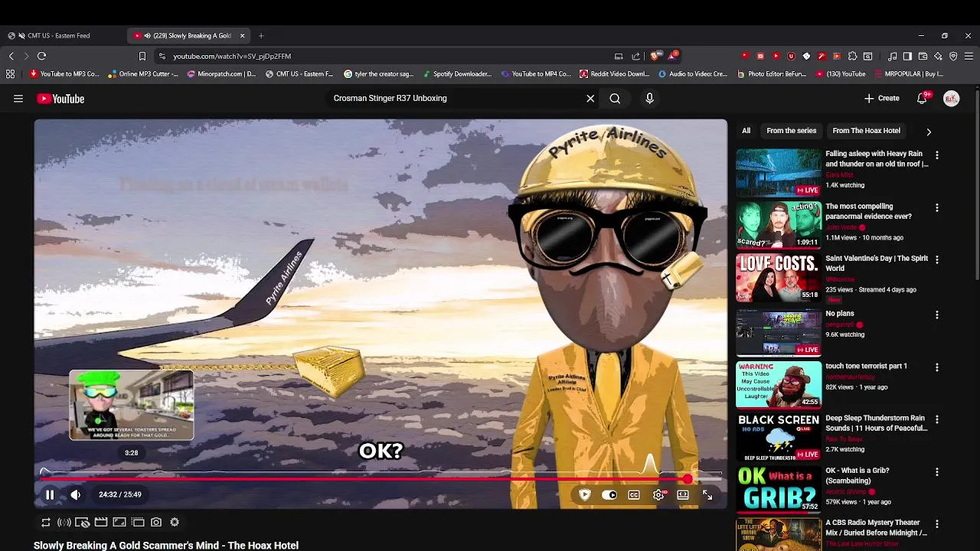Open the No plans video title
980x551 pixels.
click(840, 314)
